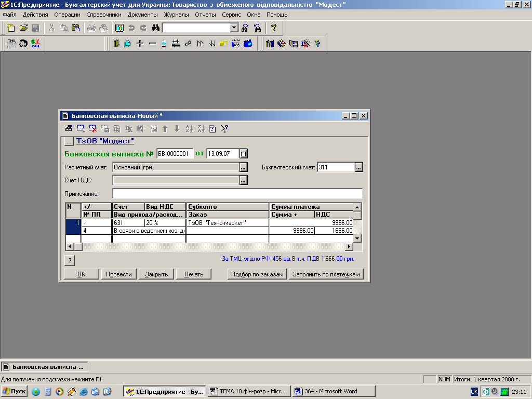The width and height of the screenshot is (532, 399).
Task: Click the table horizontal scroll-left arrow
Action: point(70,247)
